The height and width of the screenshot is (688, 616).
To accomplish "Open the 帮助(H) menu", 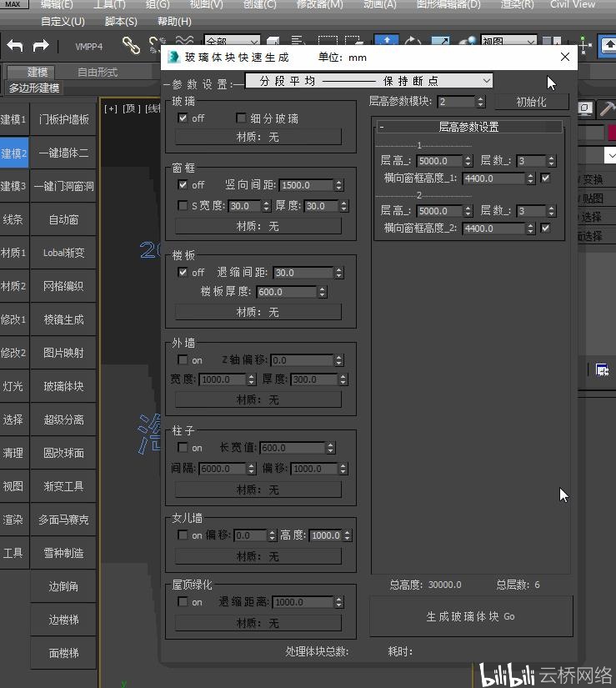I will point(174,22).
